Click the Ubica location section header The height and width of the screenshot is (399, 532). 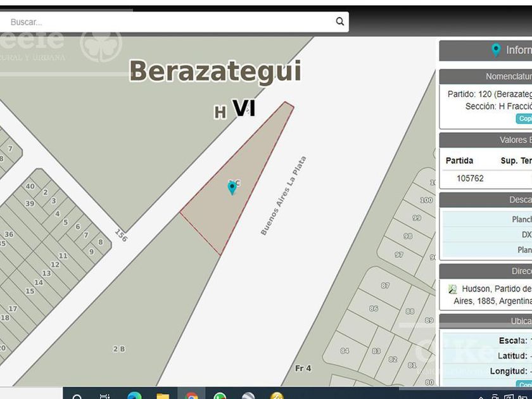[486, 321]
